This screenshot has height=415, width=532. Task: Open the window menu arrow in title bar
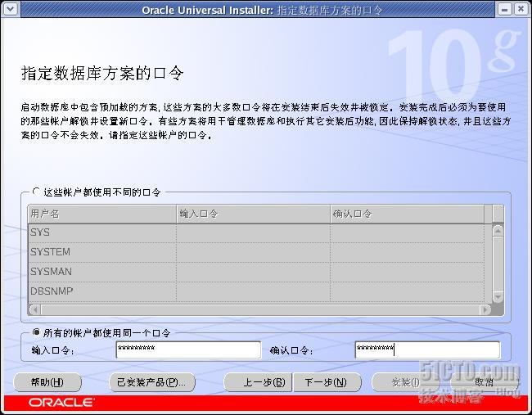(x=10, y=9)
